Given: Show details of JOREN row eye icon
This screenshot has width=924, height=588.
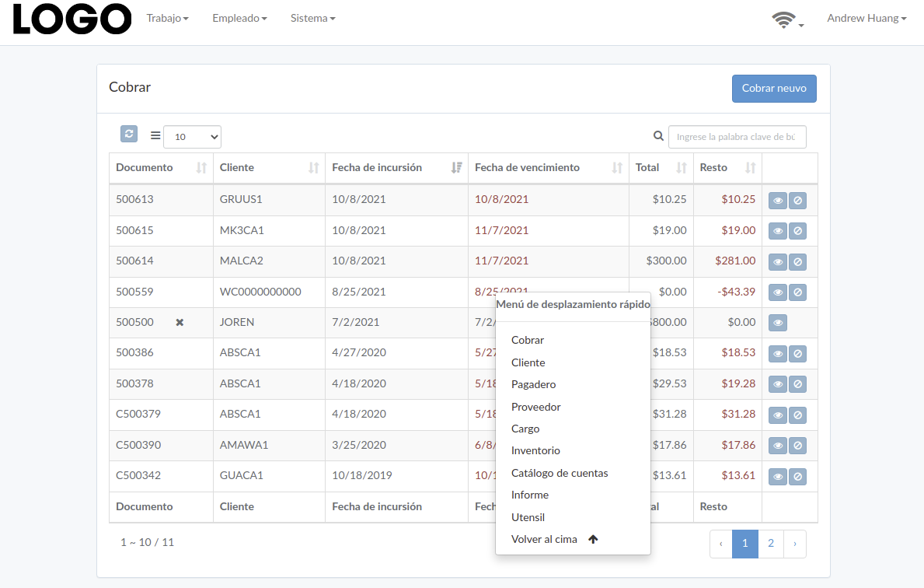Looking at the screenshot, I should [778, 323].
